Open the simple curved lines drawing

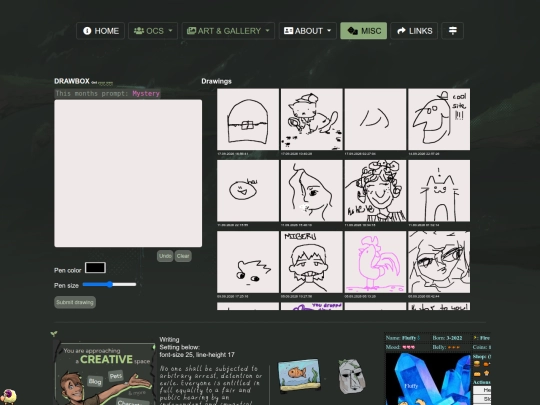click(375, 119)
